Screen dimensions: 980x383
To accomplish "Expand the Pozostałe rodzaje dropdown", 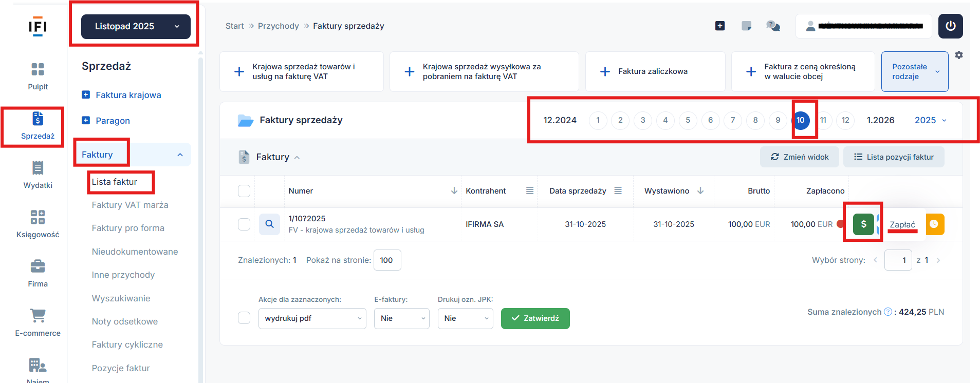I will click(x=914, y=72).
